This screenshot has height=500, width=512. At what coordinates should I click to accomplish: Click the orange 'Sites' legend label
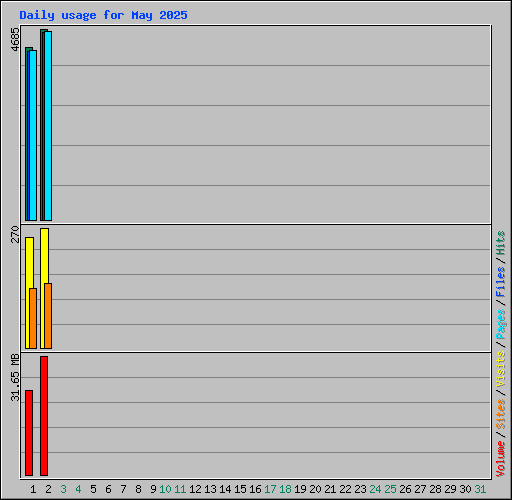tap(500, 414)
